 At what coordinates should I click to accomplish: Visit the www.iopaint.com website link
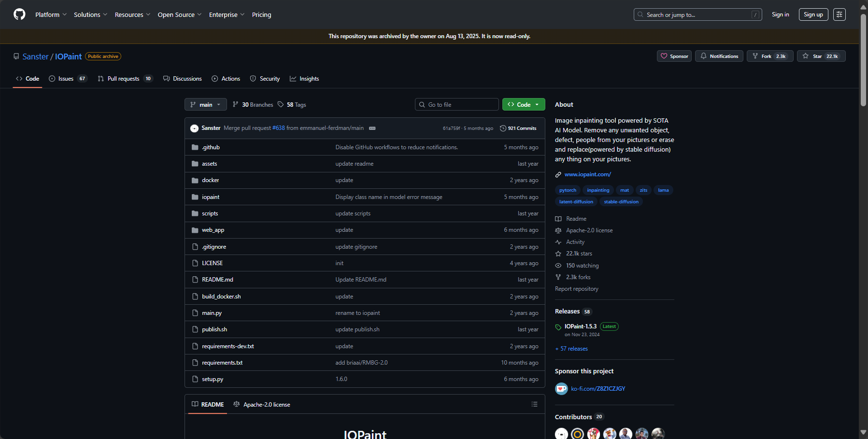point(587,174)
